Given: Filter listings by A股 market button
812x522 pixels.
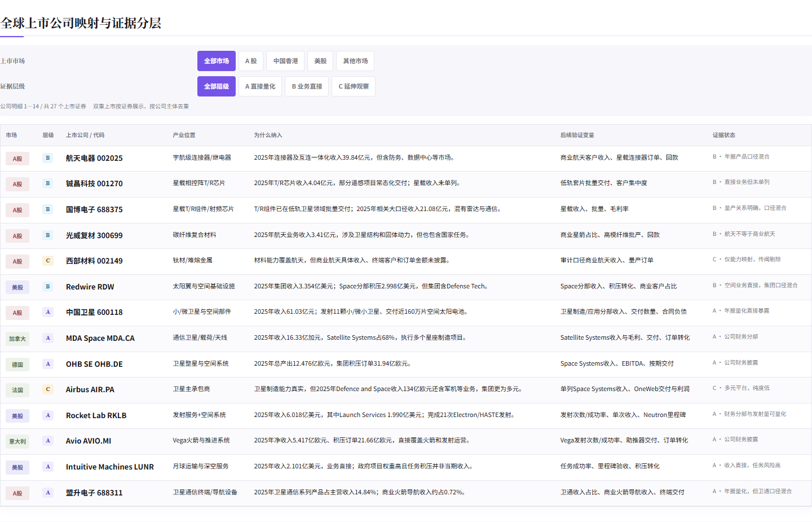Looking at the screenshot, I should [x=251, y=61].
